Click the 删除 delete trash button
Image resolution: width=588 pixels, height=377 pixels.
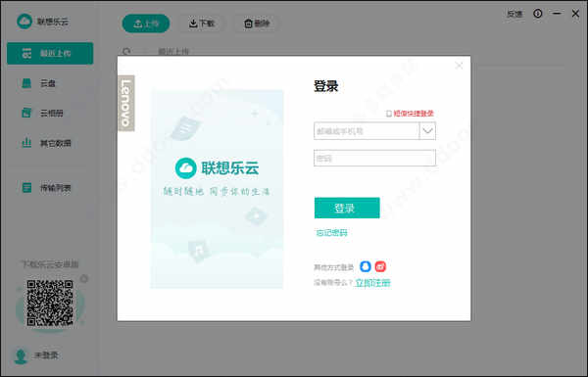(x=257, y=24)
